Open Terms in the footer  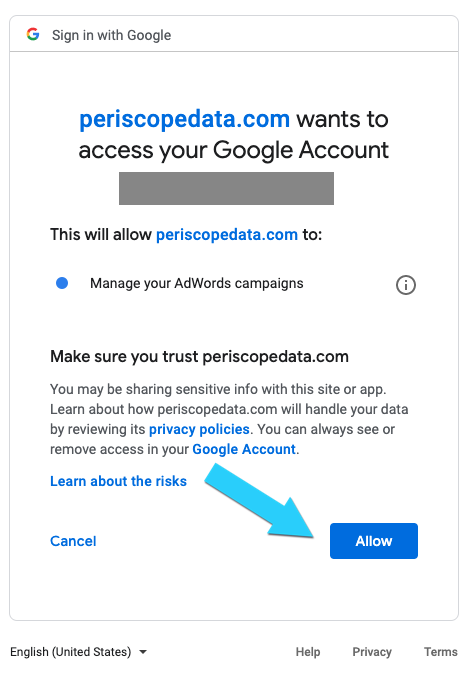(x=441, y=652)
